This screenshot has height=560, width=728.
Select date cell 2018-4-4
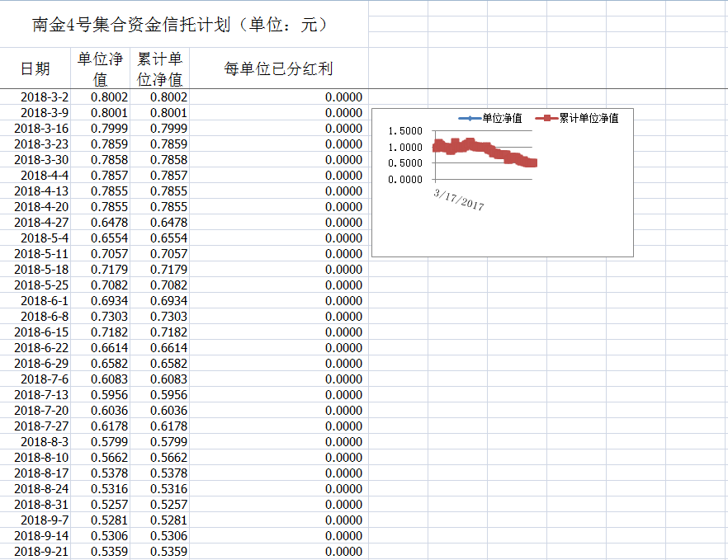click(35, 176)
